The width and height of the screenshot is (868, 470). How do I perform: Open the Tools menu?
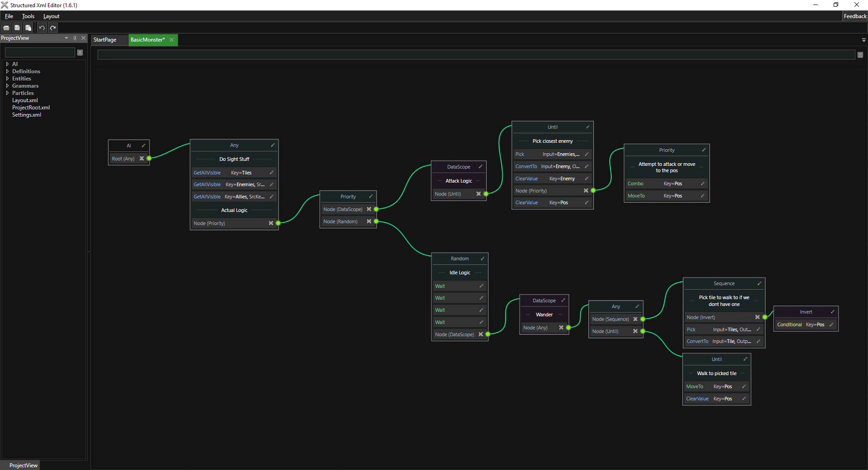pyautogui.click(x=28, y=16)
